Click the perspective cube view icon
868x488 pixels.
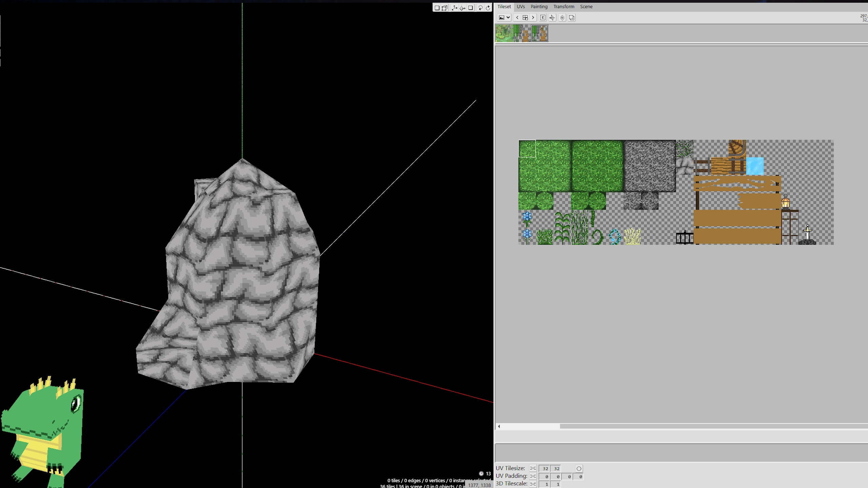point(445,8)
